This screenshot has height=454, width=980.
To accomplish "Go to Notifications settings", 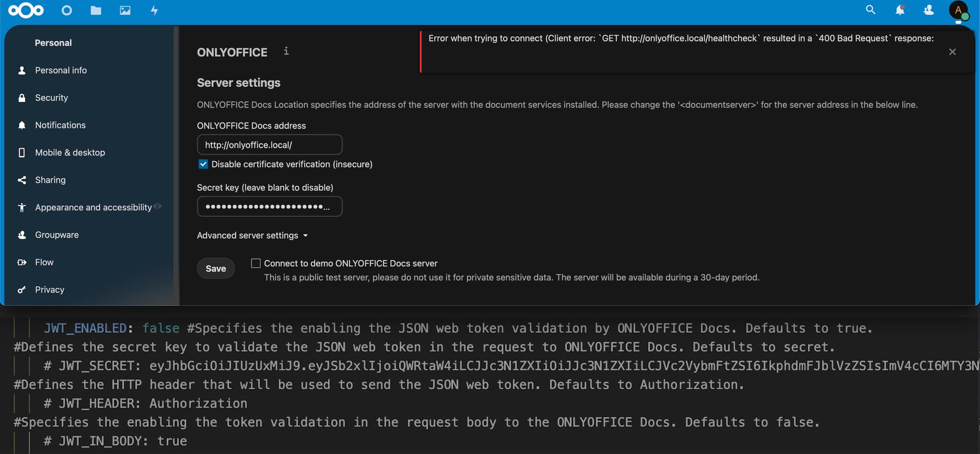I will pos(60,125).
